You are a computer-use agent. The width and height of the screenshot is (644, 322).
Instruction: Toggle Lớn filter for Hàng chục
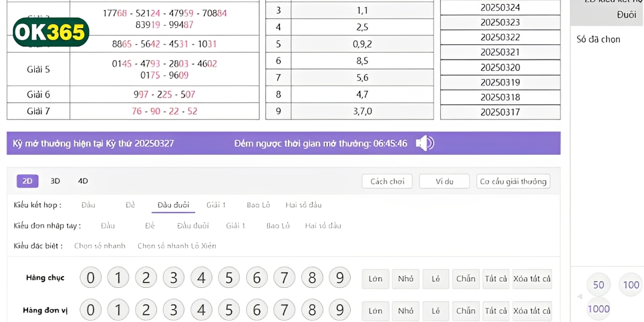tap(375, 279)
